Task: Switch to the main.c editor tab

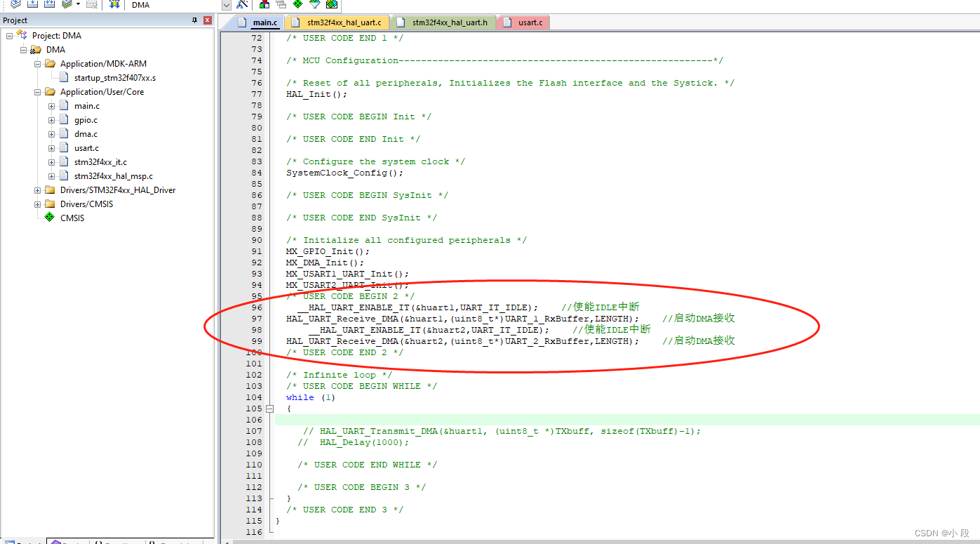Action: click(258, 22)
